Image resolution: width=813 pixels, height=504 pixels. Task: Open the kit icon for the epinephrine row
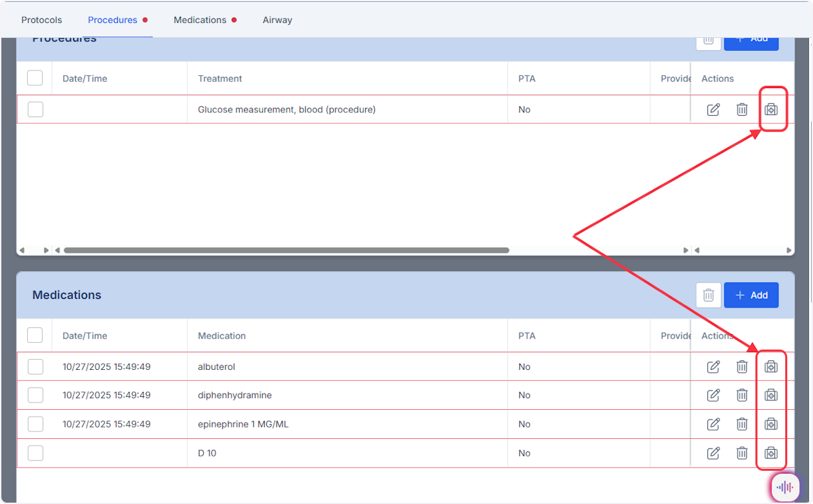click(x=771, y=424)
